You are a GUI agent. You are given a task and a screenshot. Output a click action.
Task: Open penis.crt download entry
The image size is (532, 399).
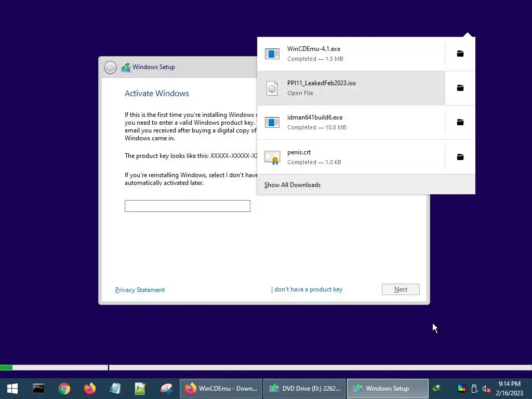351,157
